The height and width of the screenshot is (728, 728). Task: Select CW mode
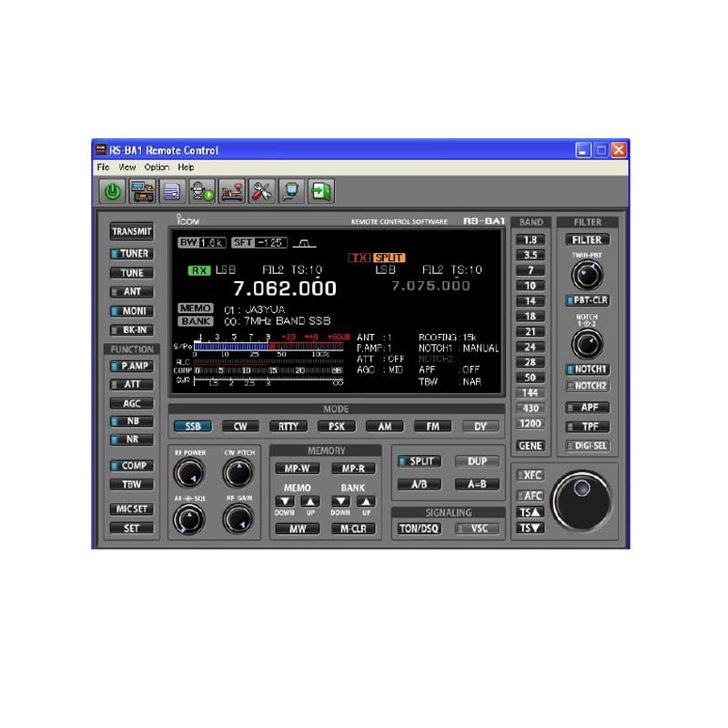coord(240,426)
